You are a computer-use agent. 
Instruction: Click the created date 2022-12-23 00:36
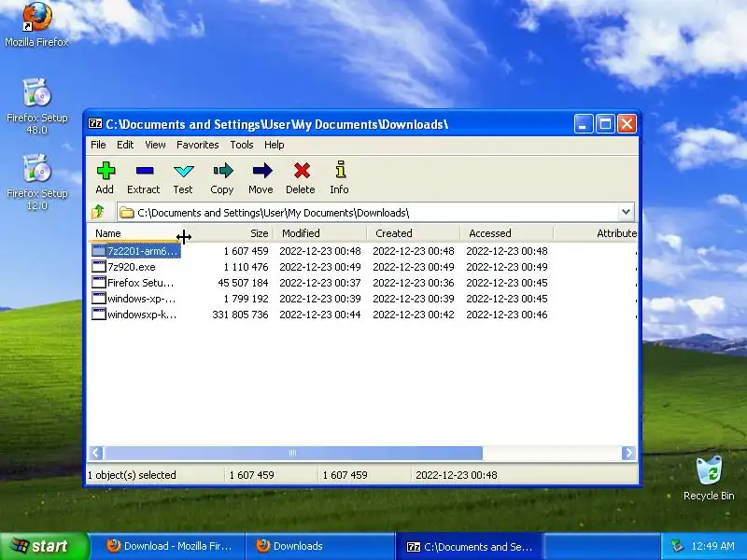414,283
